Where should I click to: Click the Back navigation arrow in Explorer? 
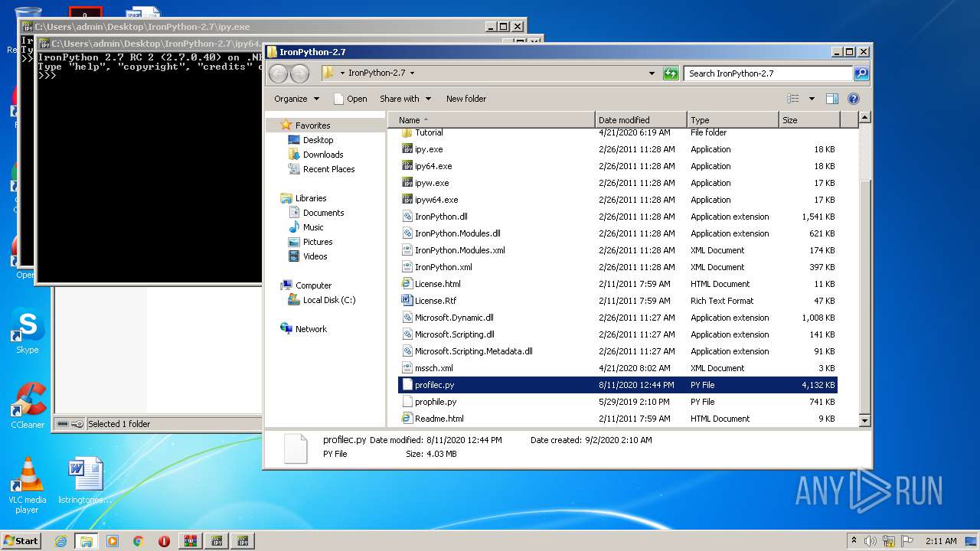(x=278, y=73)
